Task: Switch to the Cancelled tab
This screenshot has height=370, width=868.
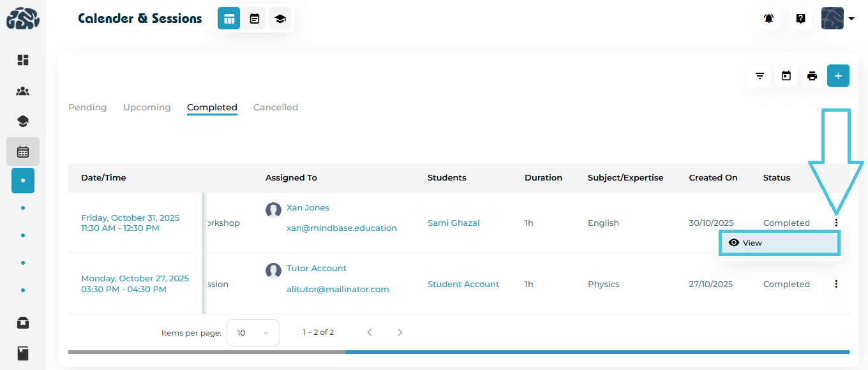Action: click(x=276, y=107)
